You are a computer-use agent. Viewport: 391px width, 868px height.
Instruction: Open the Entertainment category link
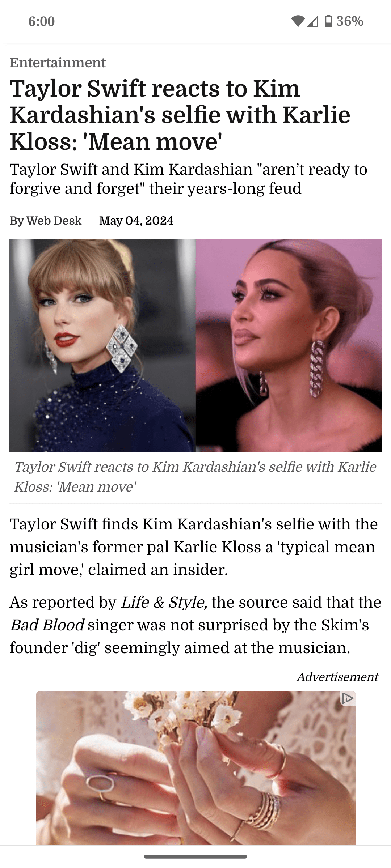coord(58,63)
